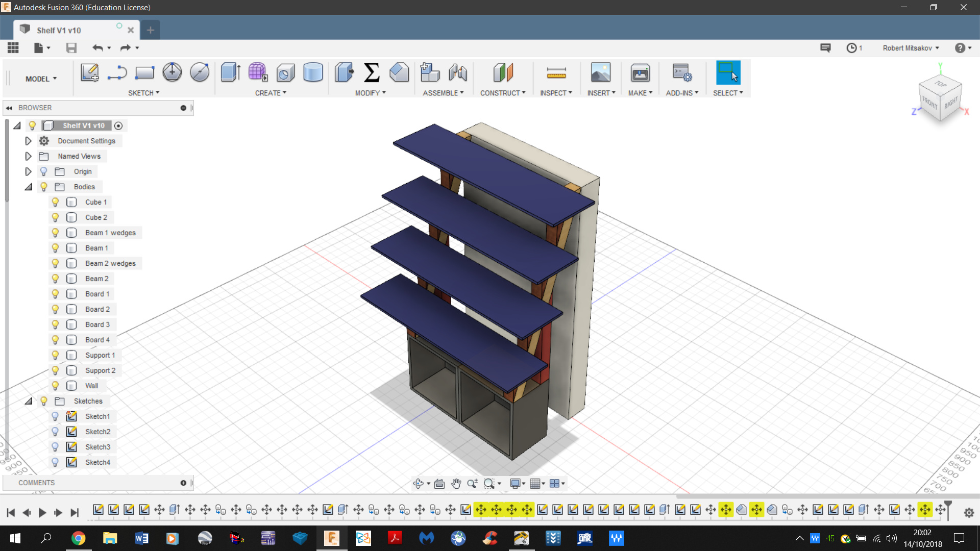Screen dimensions: 980x551
Task: Open the data panel grid icon
Action: tap(13, 47)
